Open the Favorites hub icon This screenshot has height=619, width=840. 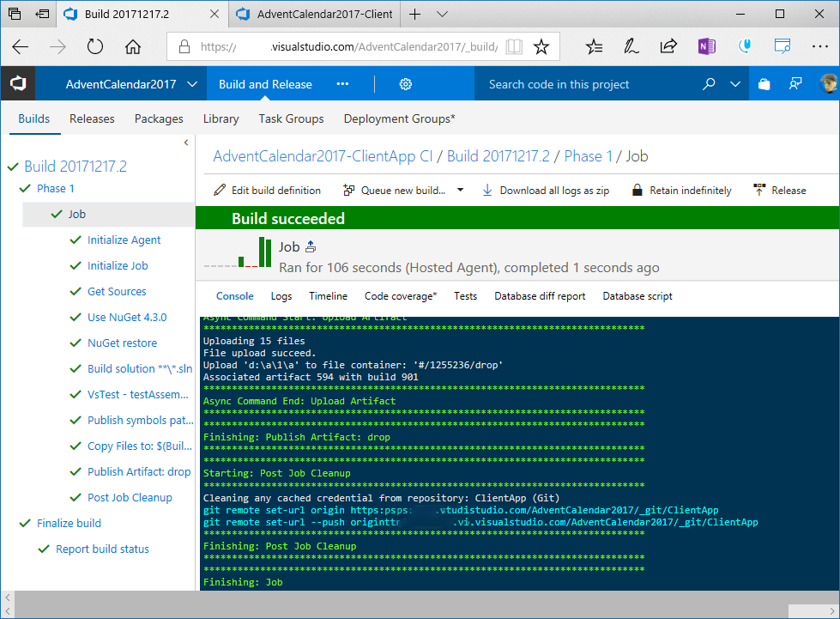click(594, 46)
